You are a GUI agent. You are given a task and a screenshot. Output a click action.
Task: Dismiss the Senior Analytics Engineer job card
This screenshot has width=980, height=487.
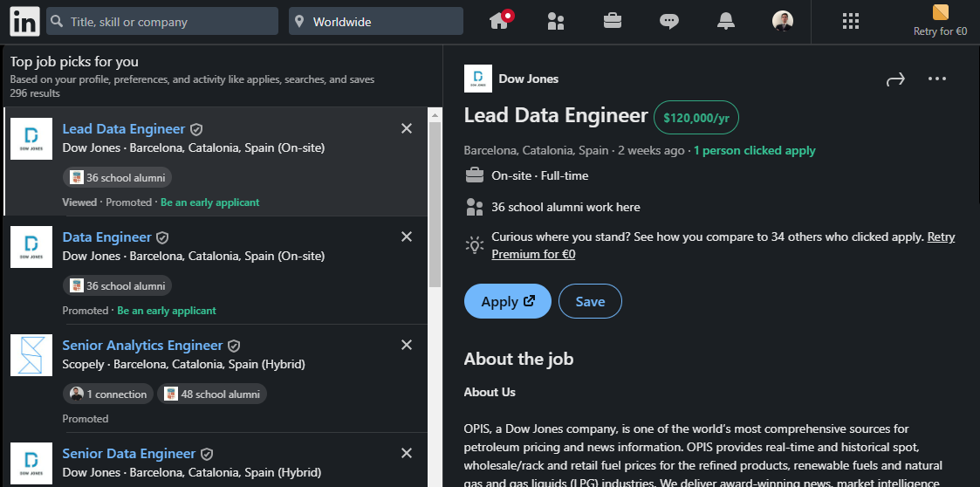tap(407, 345)
